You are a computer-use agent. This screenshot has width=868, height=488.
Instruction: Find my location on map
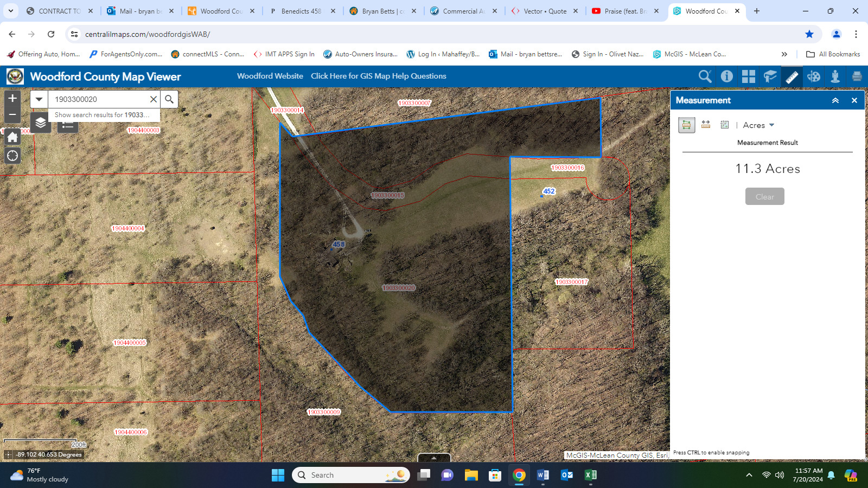pos(12,156)
